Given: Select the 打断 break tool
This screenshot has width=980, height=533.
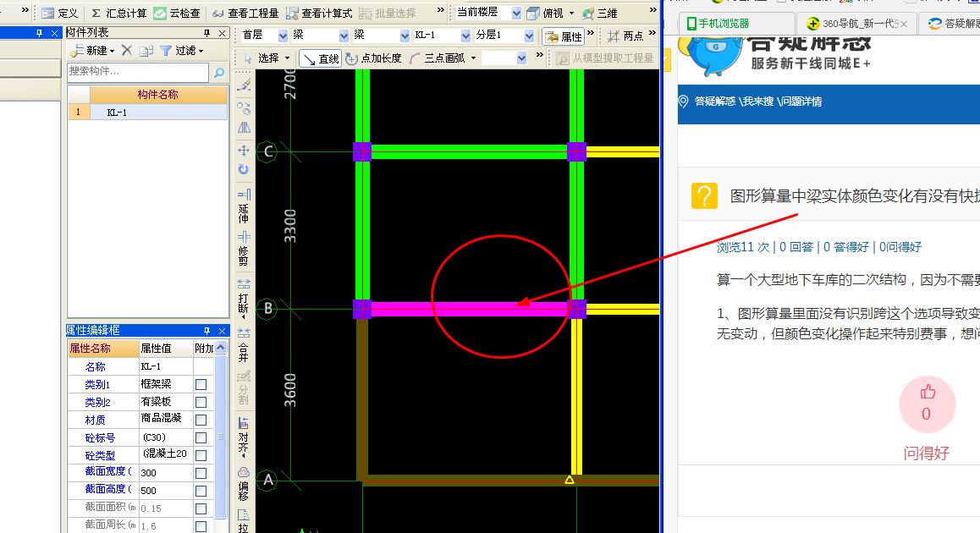Looking at the screenshot, I should [x=244, y=299].
